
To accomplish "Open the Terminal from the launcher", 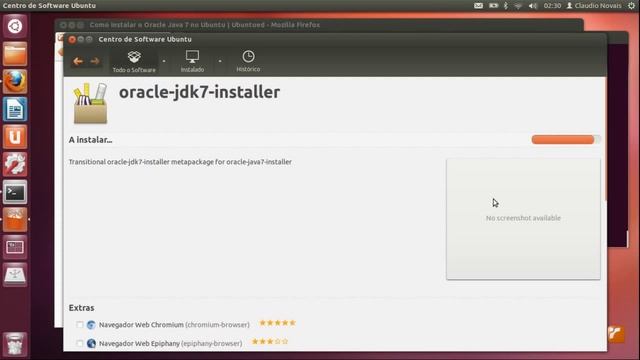I will click(x=15, y=192).
